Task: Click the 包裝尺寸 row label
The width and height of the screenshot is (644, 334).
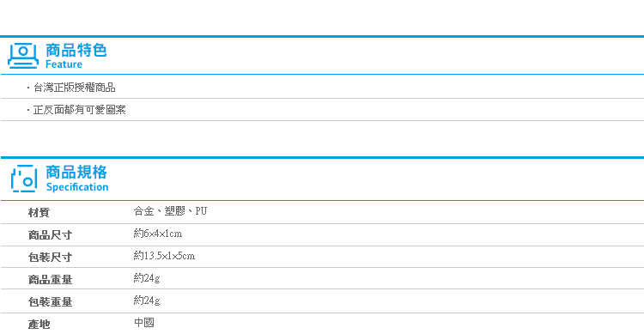Action: click(x=50, y=258)
